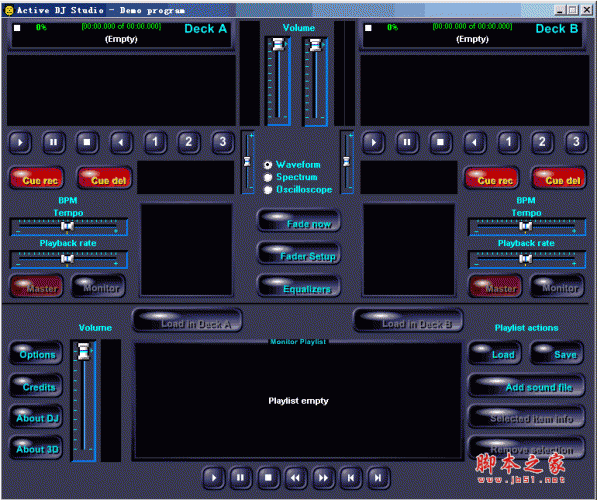Open About 3D information
Image resolution: width=597 pixels, height=500 pixels.
(36, 447)
